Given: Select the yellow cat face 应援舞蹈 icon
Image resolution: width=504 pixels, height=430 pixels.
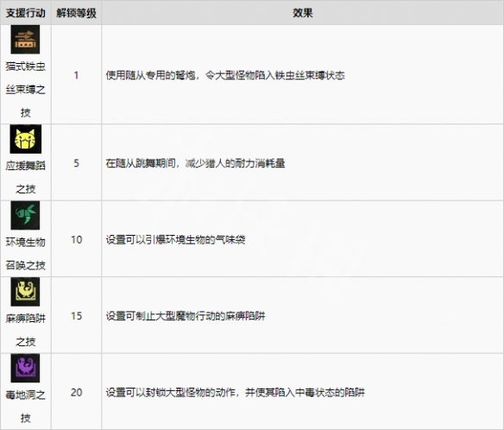Looking at the screenshot, I should click(x=25, y=139).
